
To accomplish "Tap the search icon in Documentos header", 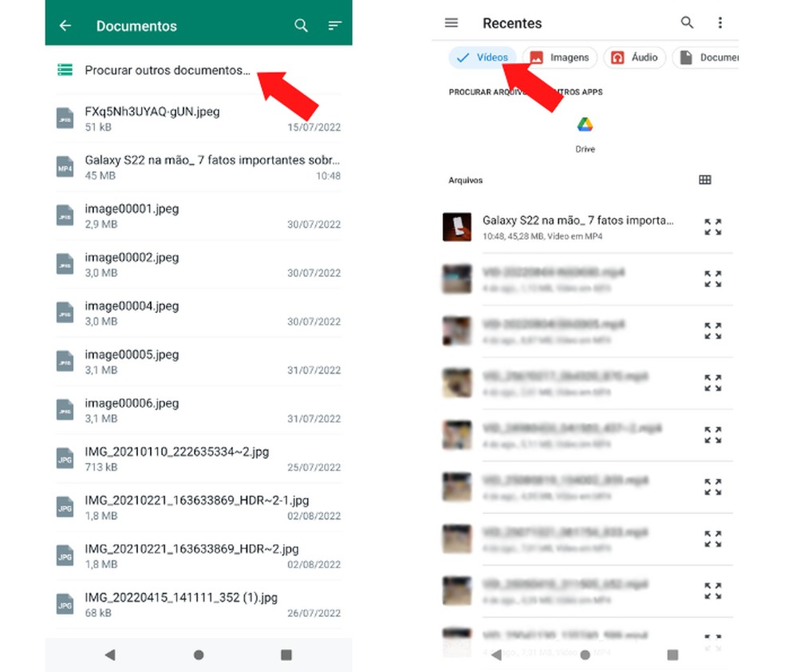I will pyautogui.click(x=301, y=25).
